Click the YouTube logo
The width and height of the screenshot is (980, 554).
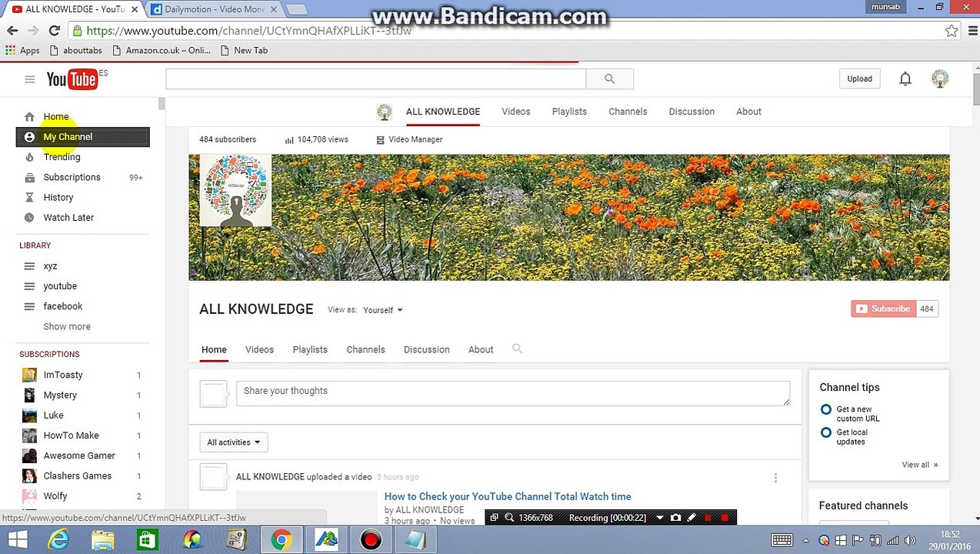(72, 79)
